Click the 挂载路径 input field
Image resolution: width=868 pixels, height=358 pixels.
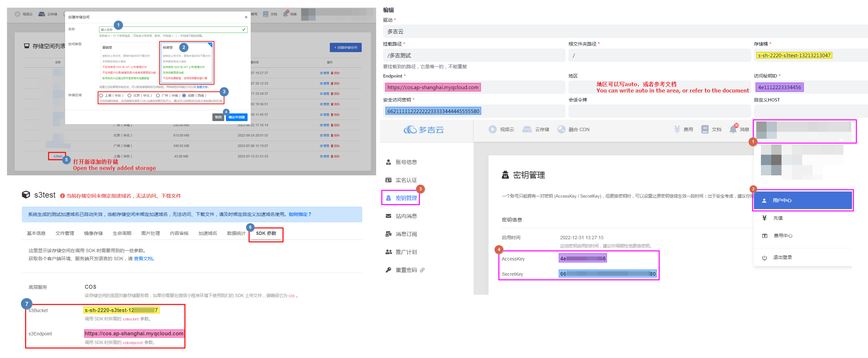474,55
